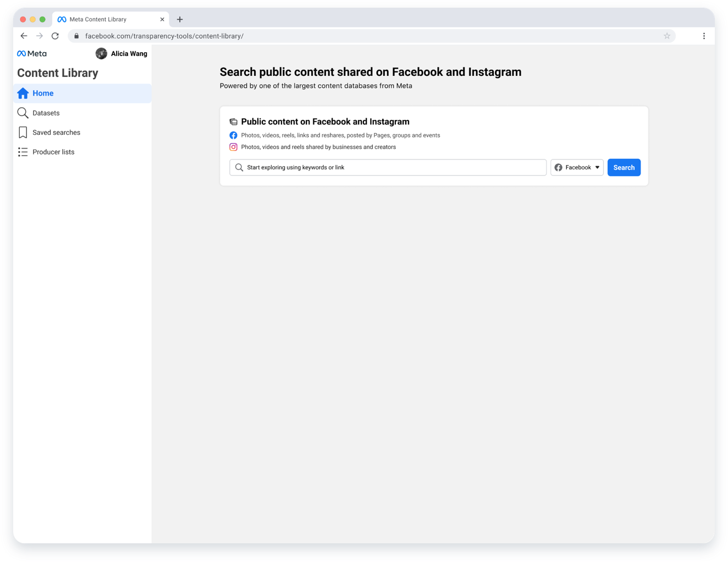Bookmark this page with the star icon
This screenshot has height=562, width=728.
click(667, 36)
